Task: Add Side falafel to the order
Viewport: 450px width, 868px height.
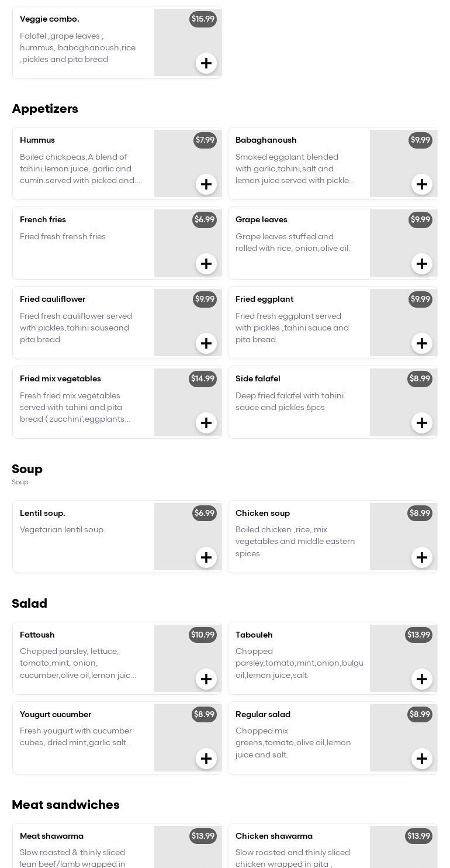Action: tap(422, 423)
